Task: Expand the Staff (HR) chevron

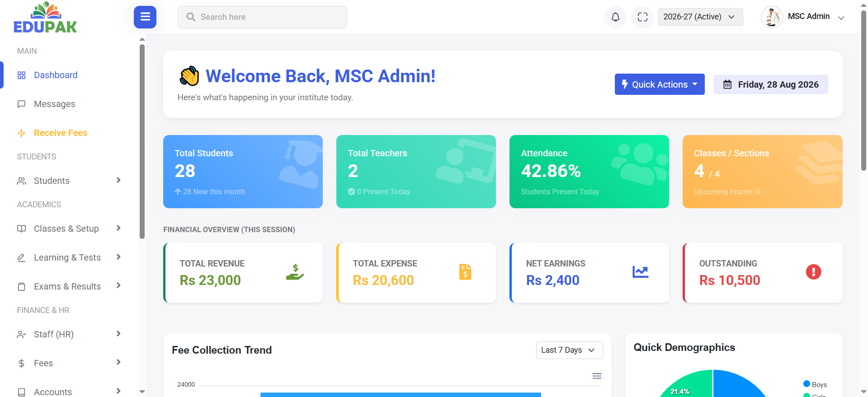Action: (118, 334)
